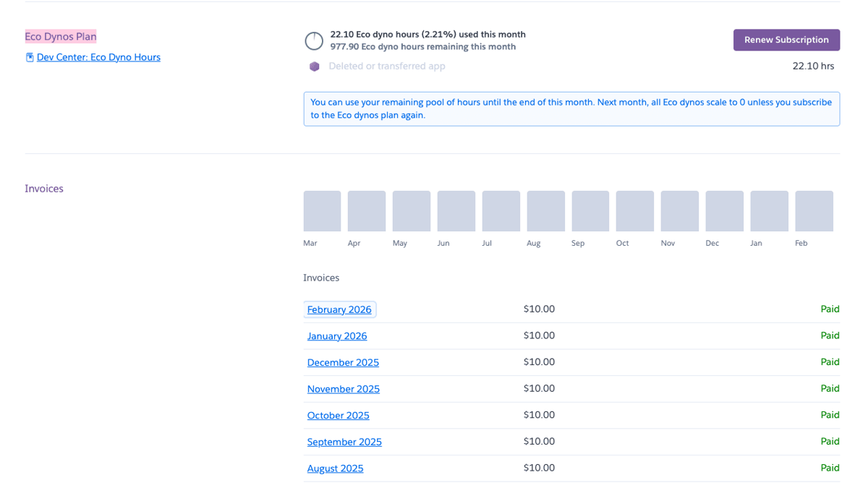
Task: Select the Dec bar in the invoices chart
Action: pyautogui.click(x=724, y=211)
